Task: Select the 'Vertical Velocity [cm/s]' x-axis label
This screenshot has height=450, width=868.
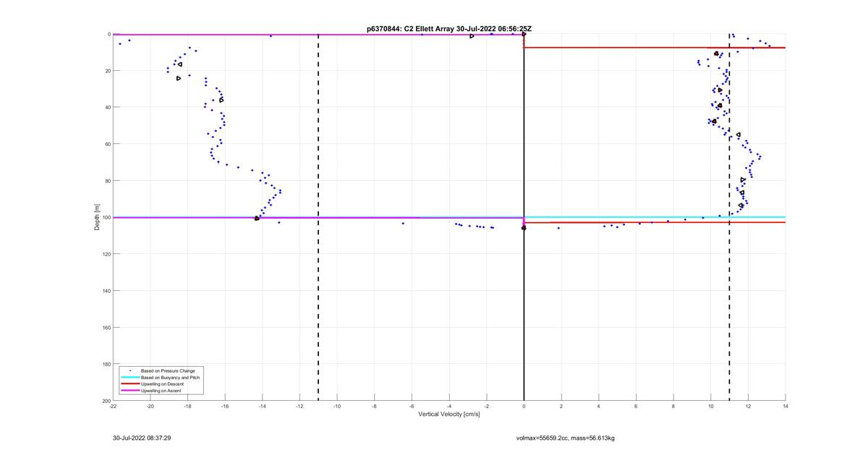Action: pos(449,414)
